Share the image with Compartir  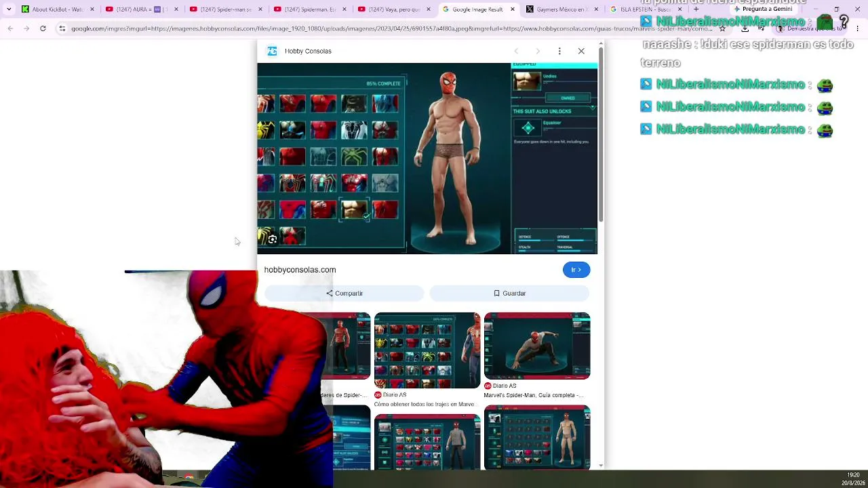click(x=344, y=293)
